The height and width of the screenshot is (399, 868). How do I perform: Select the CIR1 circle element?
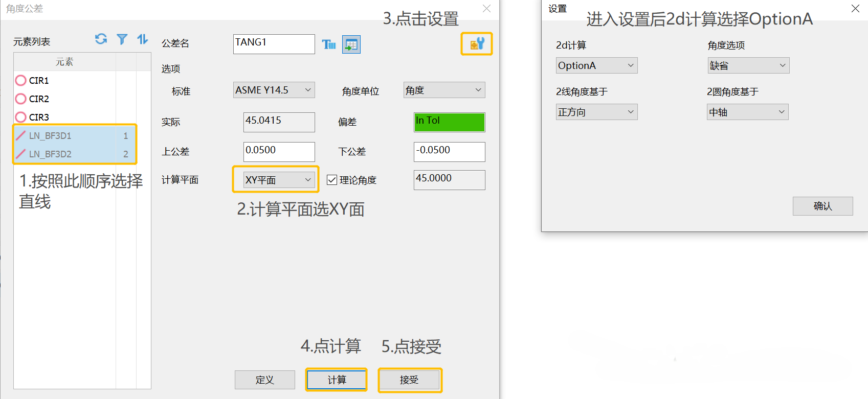point(38,81)
